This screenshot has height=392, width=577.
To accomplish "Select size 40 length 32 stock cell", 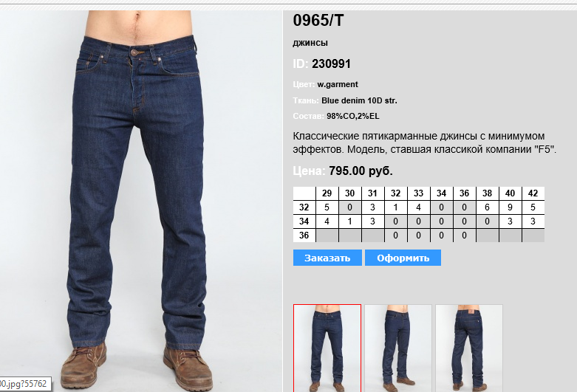I will click(510, 207).
